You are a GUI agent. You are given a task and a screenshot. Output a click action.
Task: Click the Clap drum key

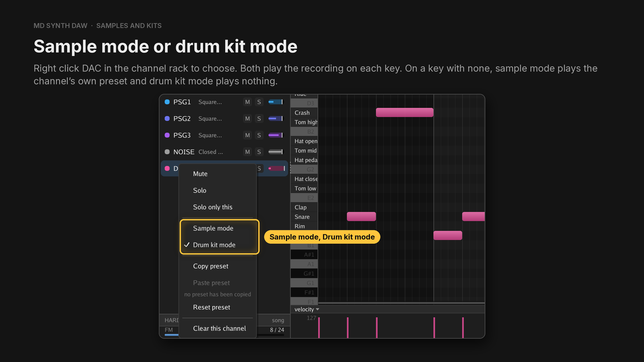click(304, 207)
